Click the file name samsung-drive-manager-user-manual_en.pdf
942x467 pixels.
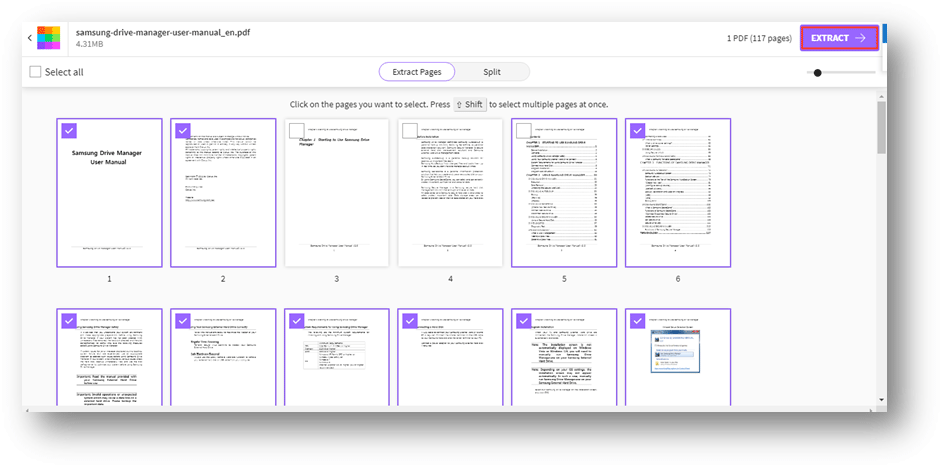pyautogui.click(x=163, y=32)
